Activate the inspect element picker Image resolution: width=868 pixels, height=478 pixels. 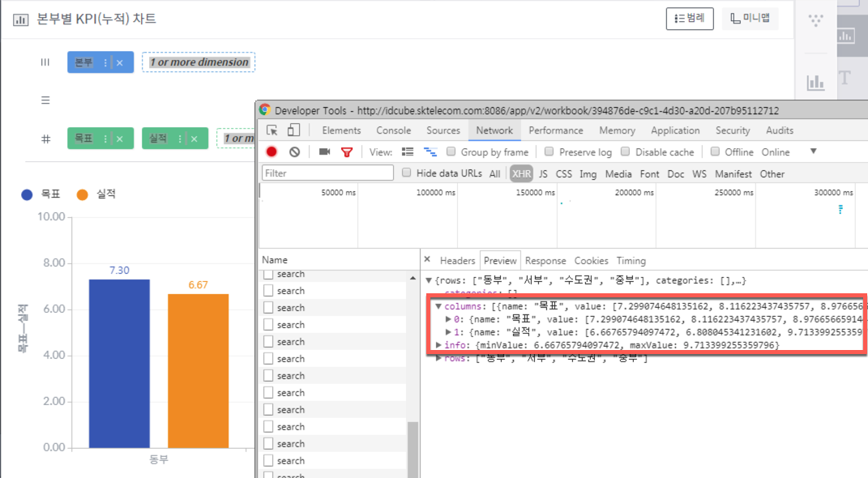point(272,130)
